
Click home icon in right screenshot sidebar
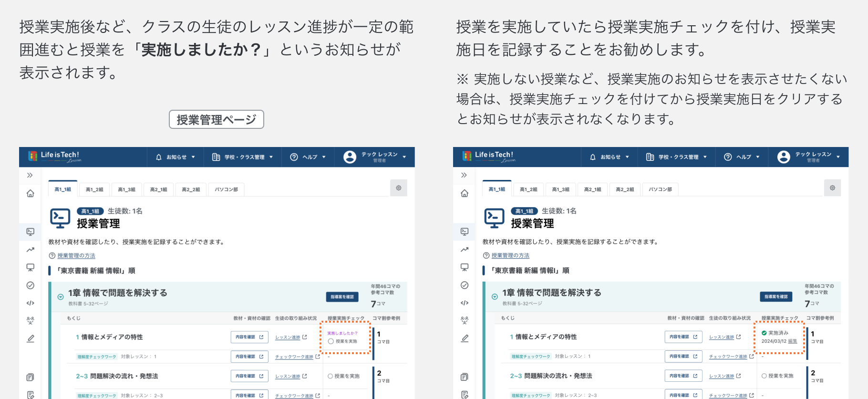point(464,193)
